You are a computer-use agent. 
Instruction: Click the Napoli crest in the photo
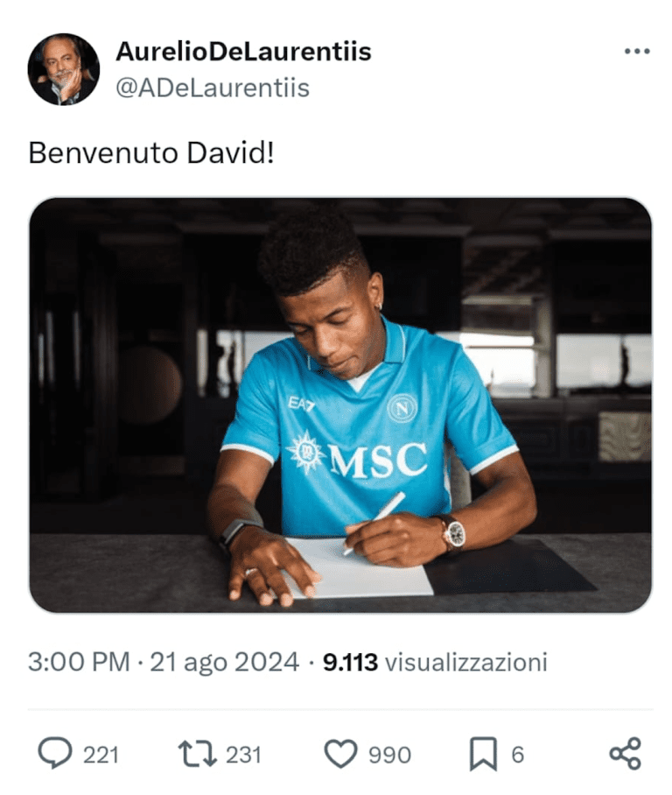click(402, 409)
